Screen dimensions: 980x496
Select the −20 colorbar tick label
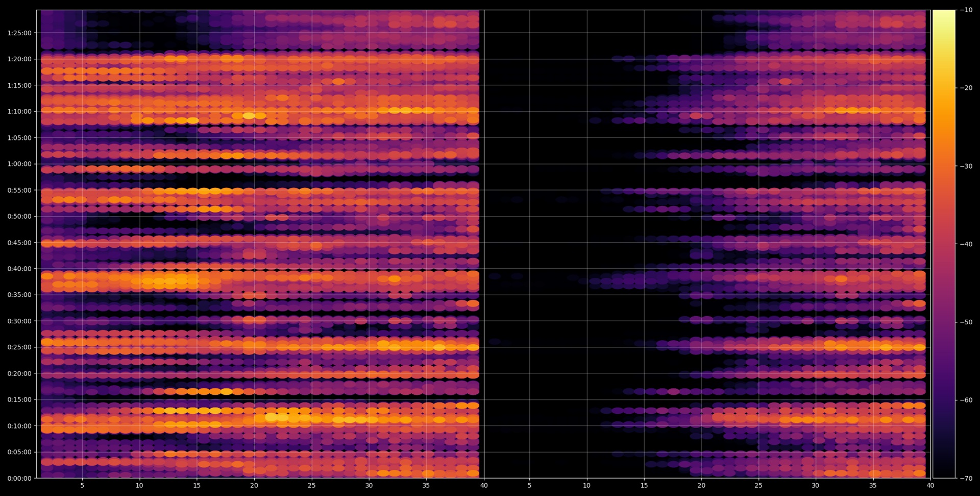pyautogui.click(x=966, y=88)
